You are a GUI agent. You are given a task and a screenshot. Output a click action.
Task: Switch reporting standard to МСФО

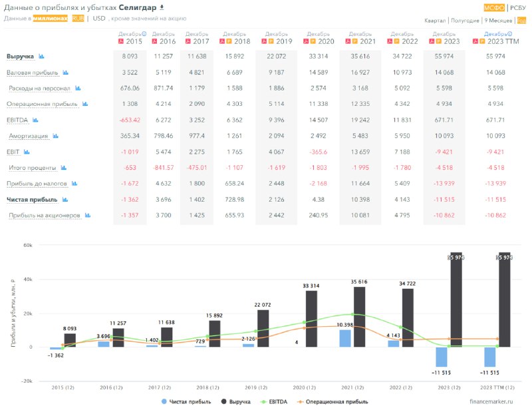coord(494,7)
